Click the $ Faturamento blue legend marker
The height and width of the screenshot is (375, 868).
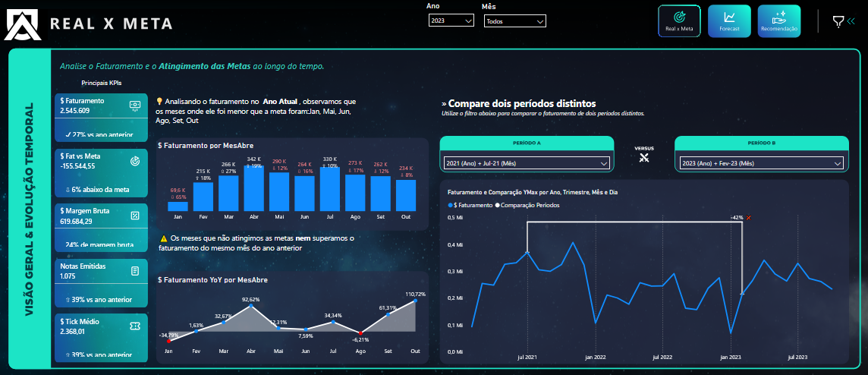click(451, 206)
